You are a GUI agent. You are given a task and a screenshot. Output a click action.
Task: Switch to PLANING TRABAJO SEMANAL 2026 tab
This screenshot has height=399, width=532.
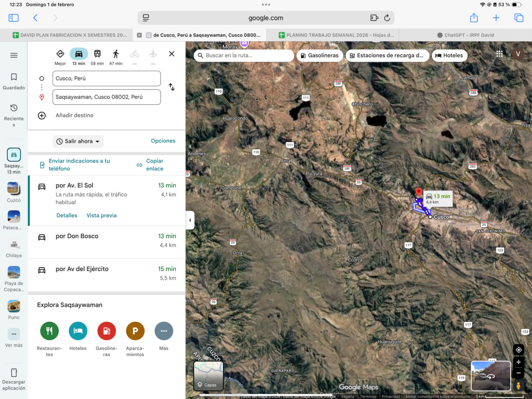(x=332, y=35)
